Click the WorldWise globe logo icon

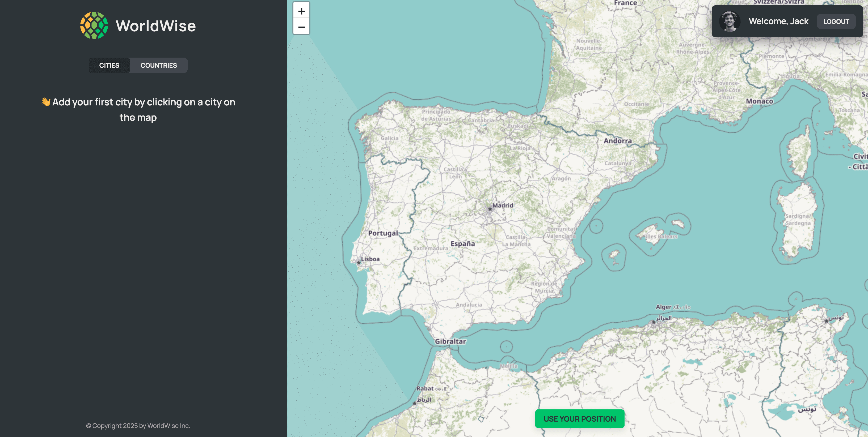point(94,25)
